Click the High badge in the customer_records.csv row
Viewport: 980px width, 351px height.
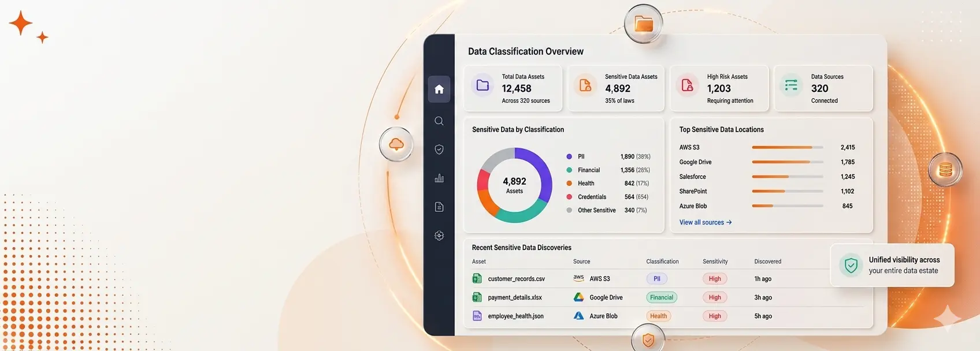715,279
